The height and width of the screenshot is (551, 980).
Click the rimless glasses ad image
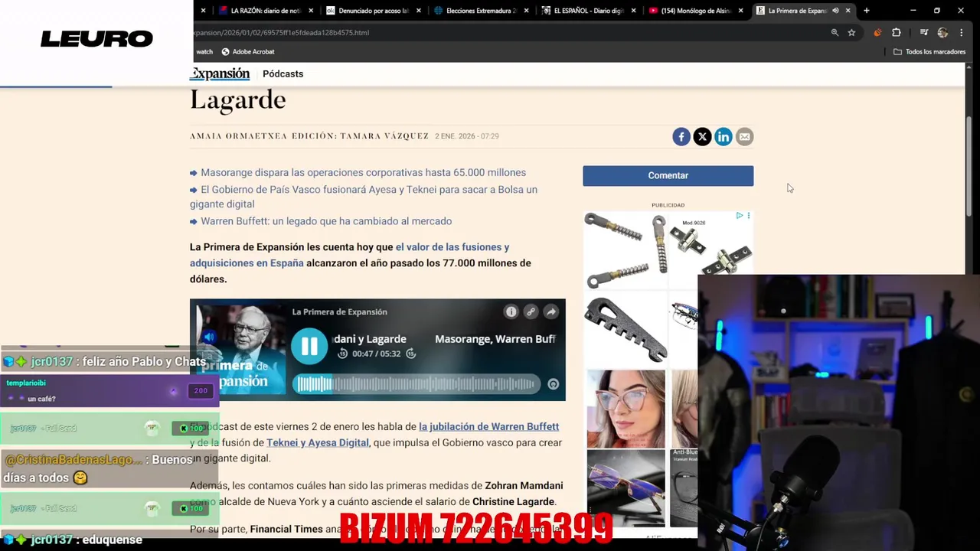(x=626, y=488)
